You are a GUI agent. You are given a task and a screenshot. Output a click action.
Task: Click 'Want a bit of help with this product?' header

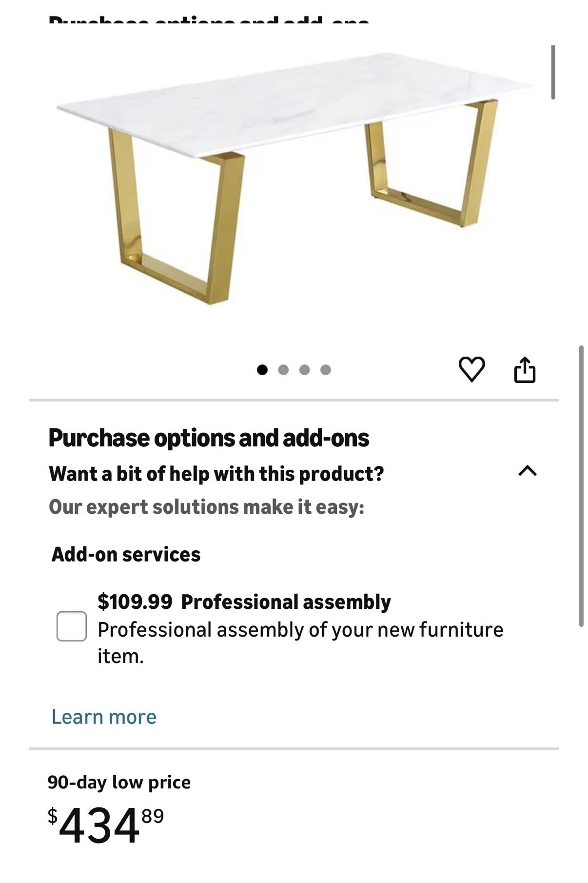216,474
